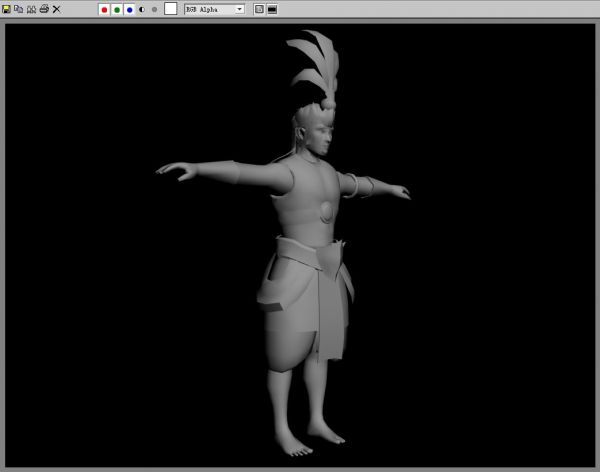The width and height of the screenshot is (600, 472).
Task: Enable the monochrome display gray circle
Action: (x=154, y=9)
